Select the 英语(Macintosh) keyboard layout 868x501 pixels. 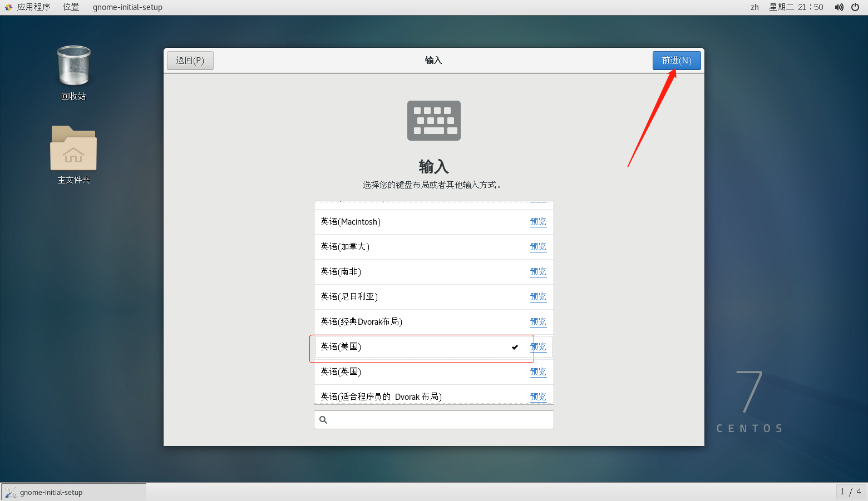(x=434, y=222)
